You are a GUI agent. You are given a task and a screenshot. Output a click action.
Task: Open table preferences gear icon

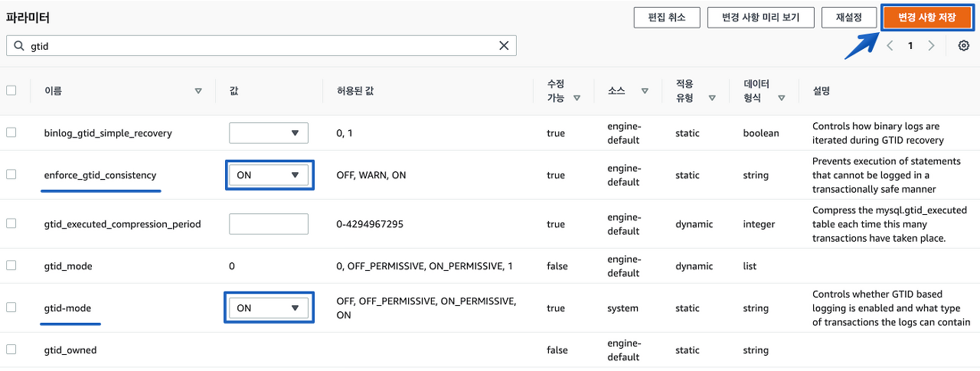(x=964, y=46)
